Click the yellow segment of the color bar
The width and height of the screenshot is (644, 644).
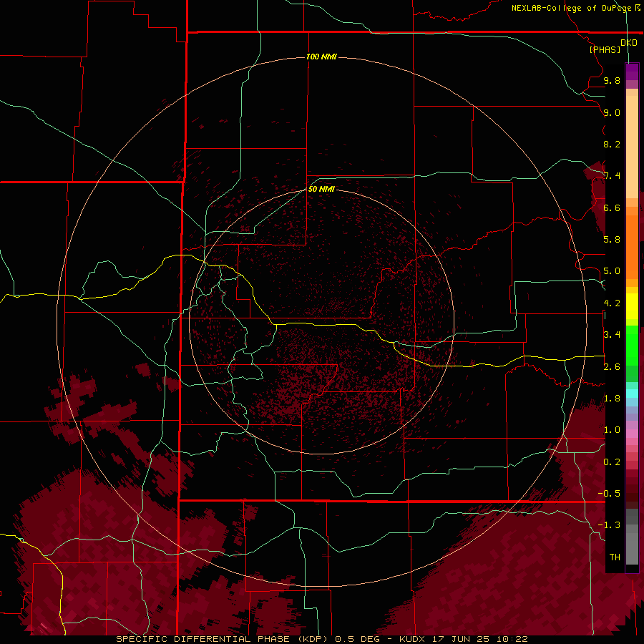(x=632, y=306)
